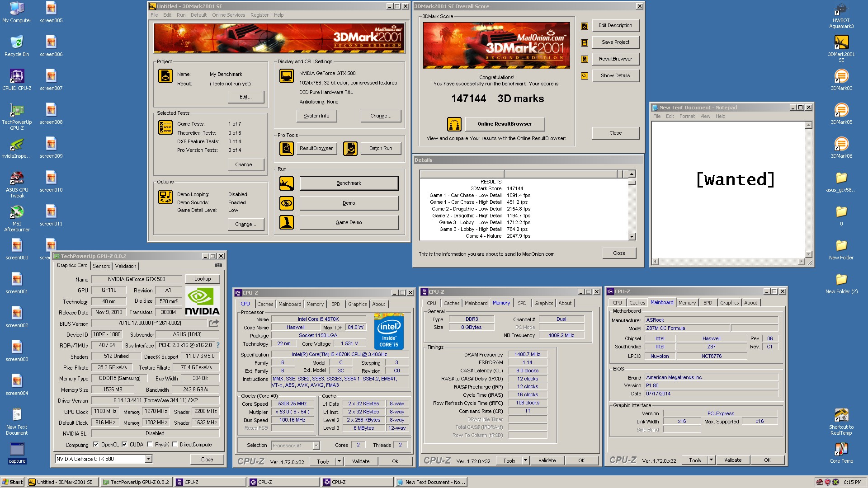Open File menu in 3DMark2001 SE

point(154,15)
